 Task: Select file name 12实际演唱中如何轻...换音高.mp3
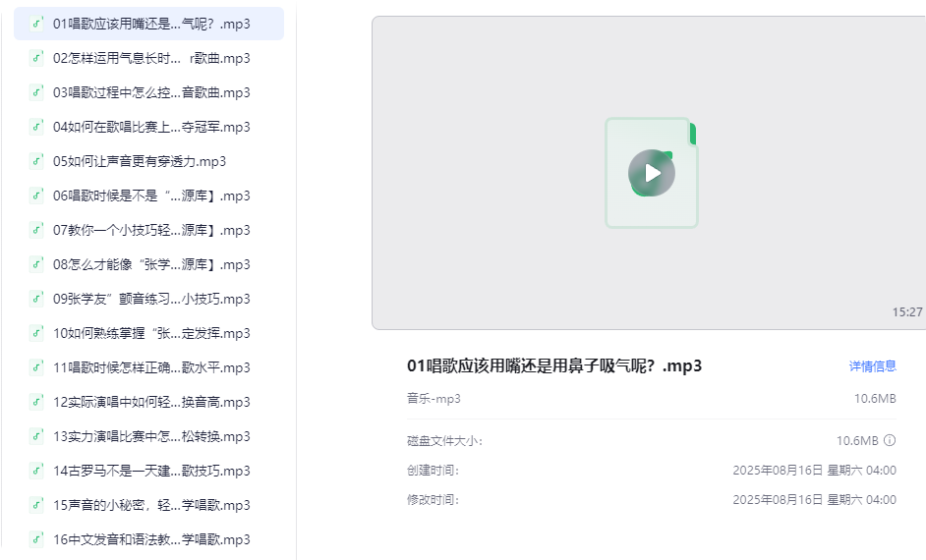tap(151, 402)
